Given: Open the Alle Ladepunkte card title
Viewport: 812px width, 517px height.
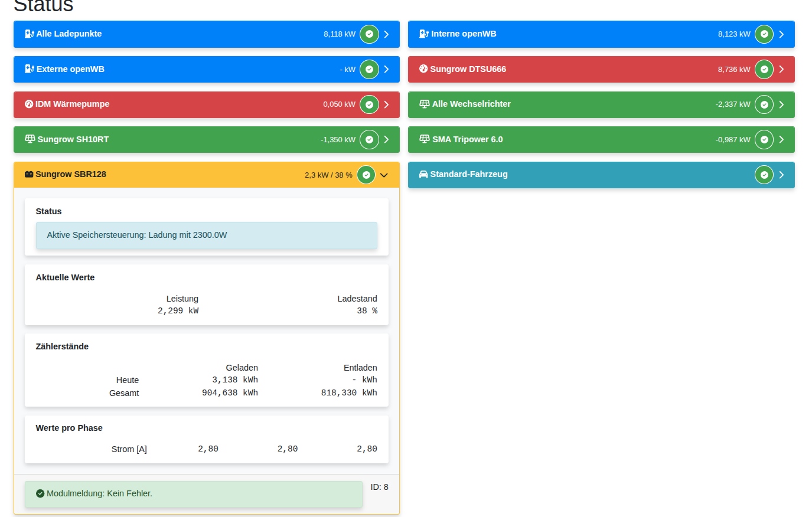Looking at the screenshot, I should click(x=69, y=34).
